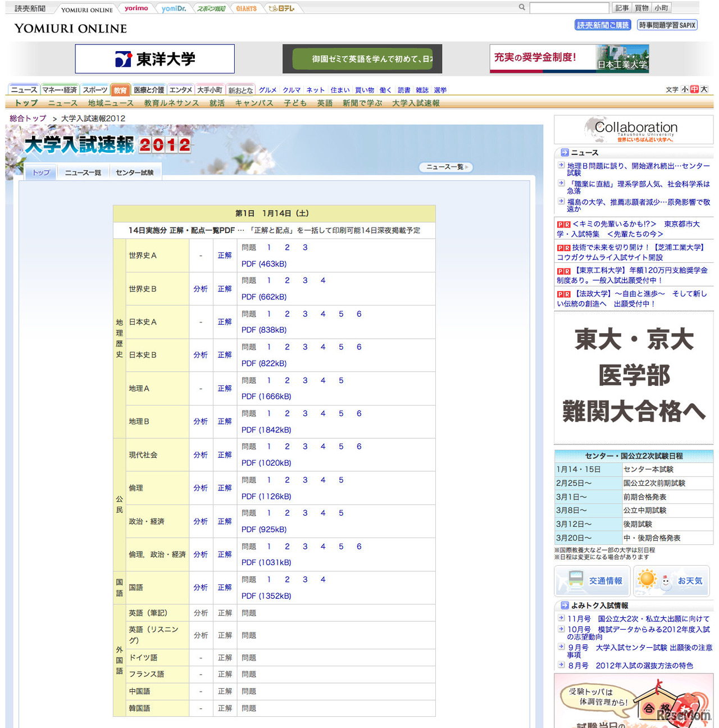Click the 中テレ logo tab
Viewport: 719px width, 728px height.
point(283,8)
